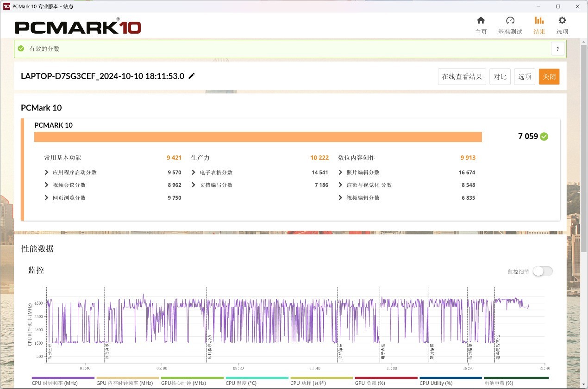588x389 pixels.
Task: Click the green check beside 7 059 score
Action: 544,136
